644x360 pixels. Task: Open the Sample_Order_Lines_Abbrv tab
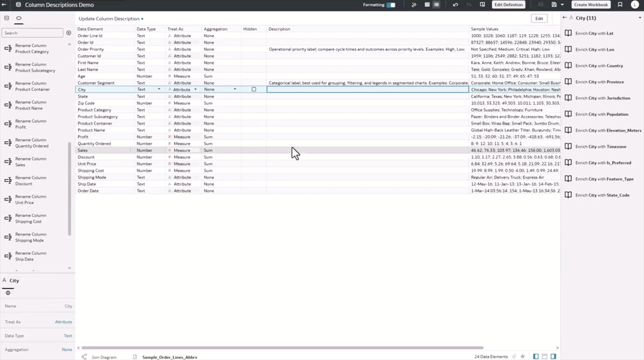pyautogui.click(x=166, y=357)
